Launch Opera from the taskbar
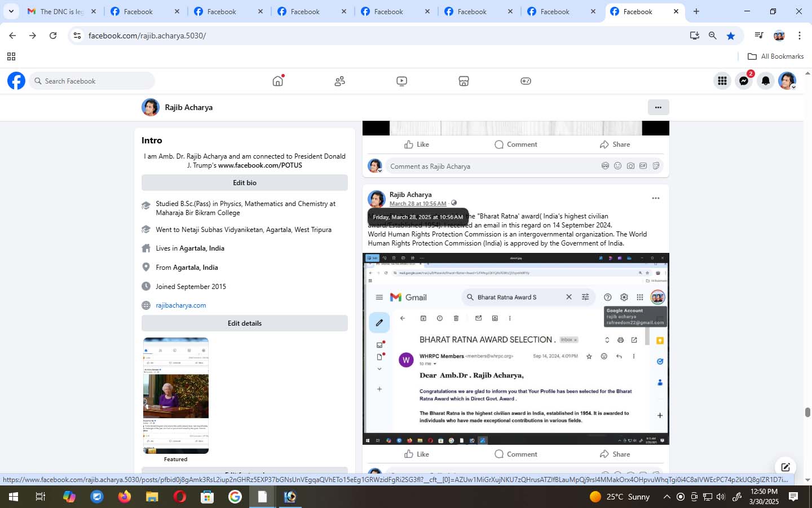Image resolution: width=812 pixels, height=508 pixels. 180,497
